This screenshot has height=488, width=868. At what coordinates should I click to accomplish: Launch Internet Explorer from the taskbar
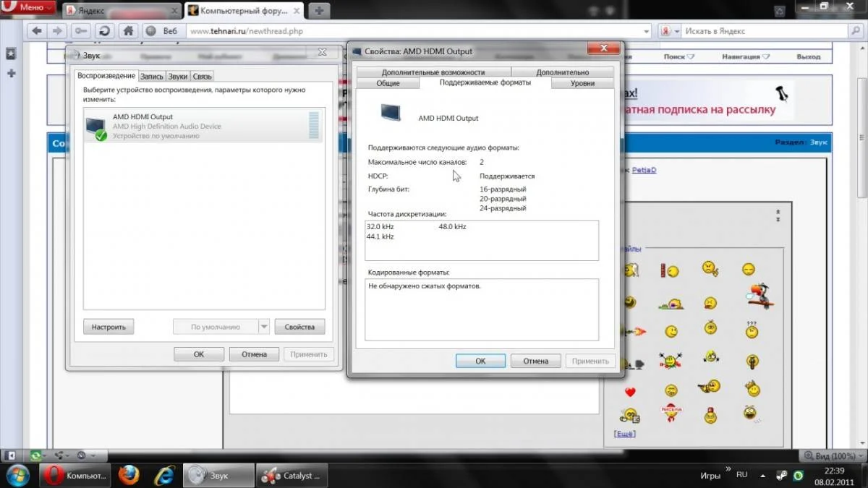(164, 475)
